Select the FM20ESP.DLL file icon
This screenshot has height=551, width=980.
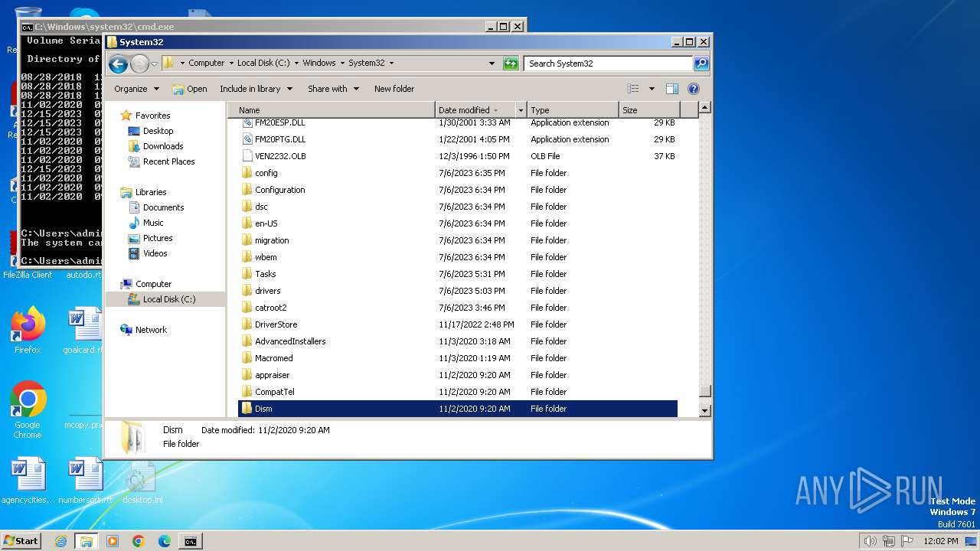click(247, 122)
